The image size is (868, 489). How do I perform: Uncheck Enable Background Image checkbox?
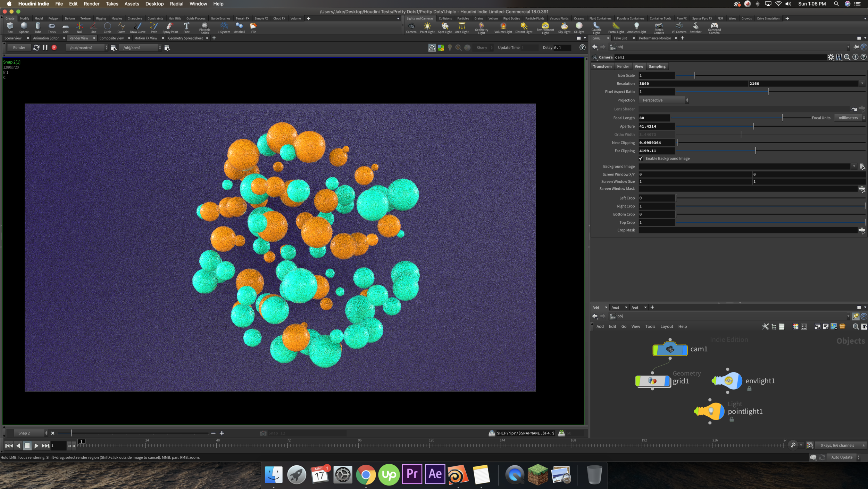click(x=641, y=158)
